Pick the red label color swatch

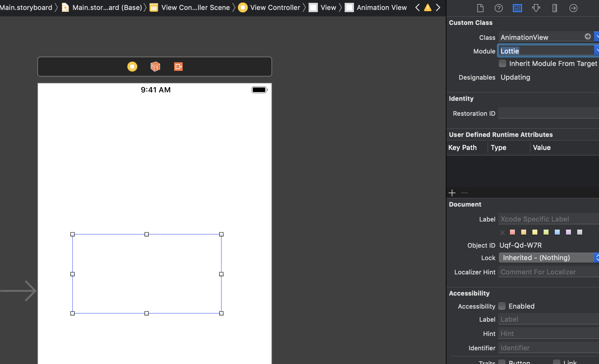point(512,232)
